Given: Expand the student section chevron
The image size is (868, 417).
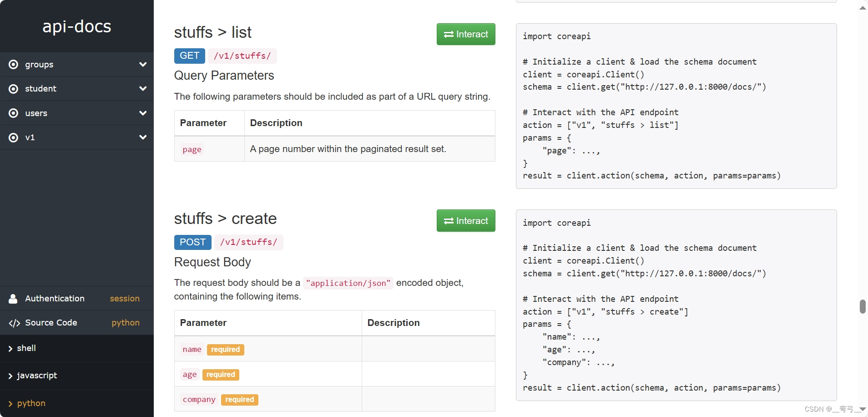Looking at the screenshot, I should (143, 89).
